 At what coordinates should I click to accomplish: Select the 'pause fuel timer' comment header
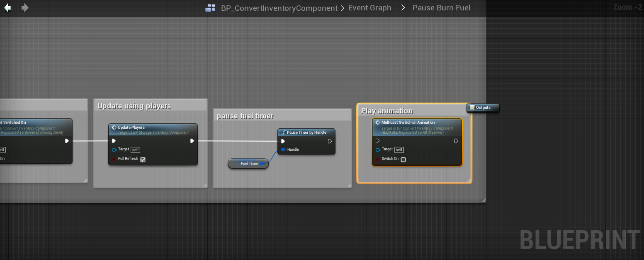(282, 115)
